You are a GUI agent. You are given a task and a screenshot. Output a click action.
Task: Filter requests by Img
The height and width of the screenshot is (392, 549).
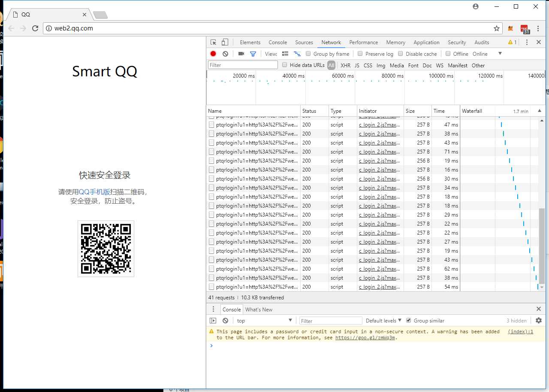[x=381, y=65]
